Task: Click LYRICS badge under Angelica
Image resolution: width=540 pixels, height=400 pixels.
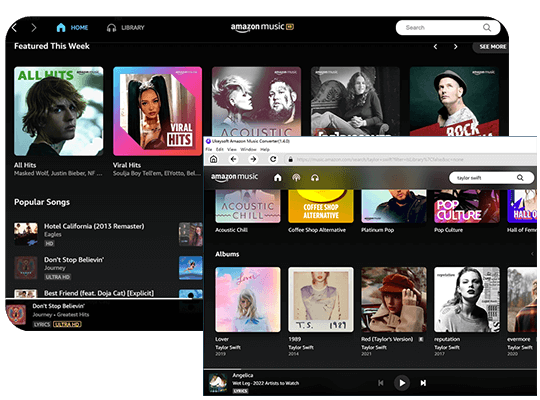Action: (x=240, y=391)
